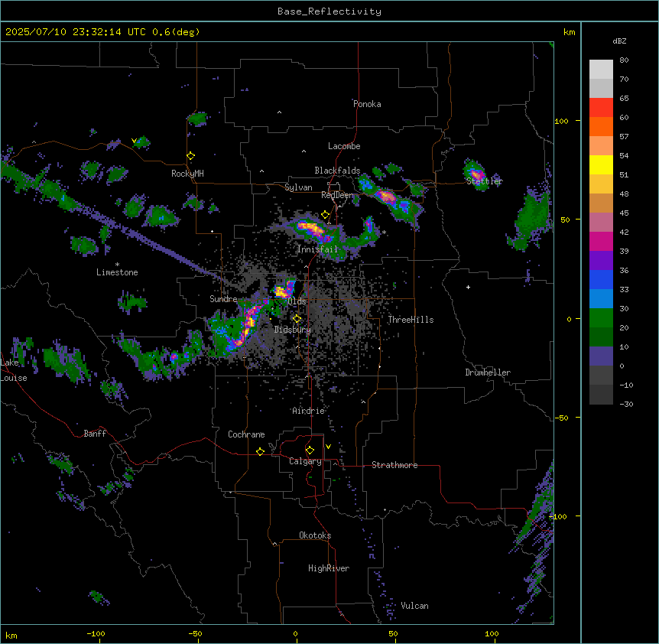
Task: Click the RedDeer city label
Action: (x=337, y=195)
